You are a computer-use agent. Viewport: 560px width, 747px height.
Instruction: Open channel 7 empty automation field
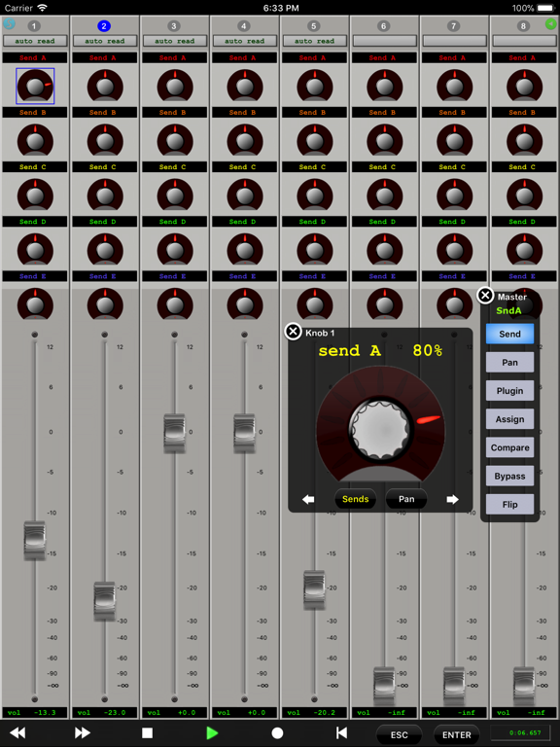coord(454,41)
